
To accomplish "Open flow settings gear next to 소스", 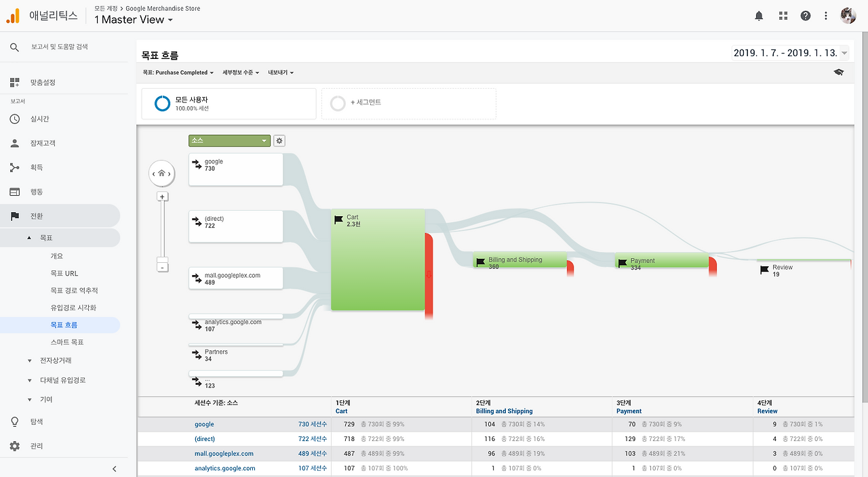I will point(279,140).
